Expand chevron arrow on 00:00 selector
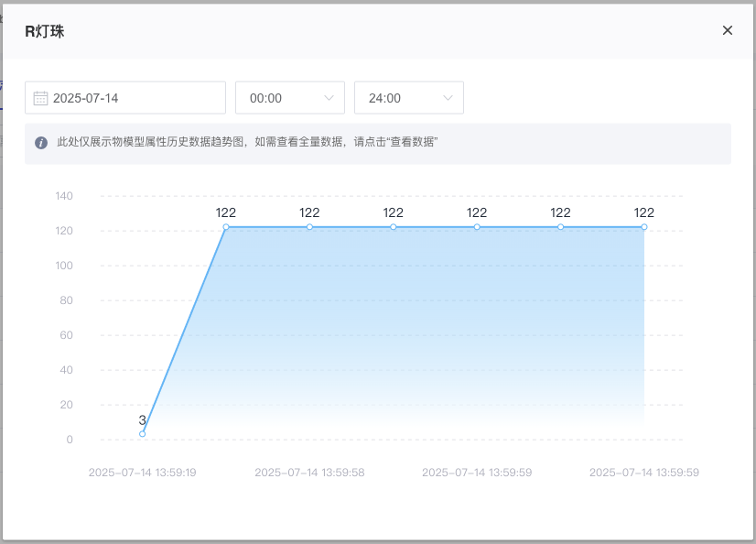The image size is (756, 544). coord(329,98)
